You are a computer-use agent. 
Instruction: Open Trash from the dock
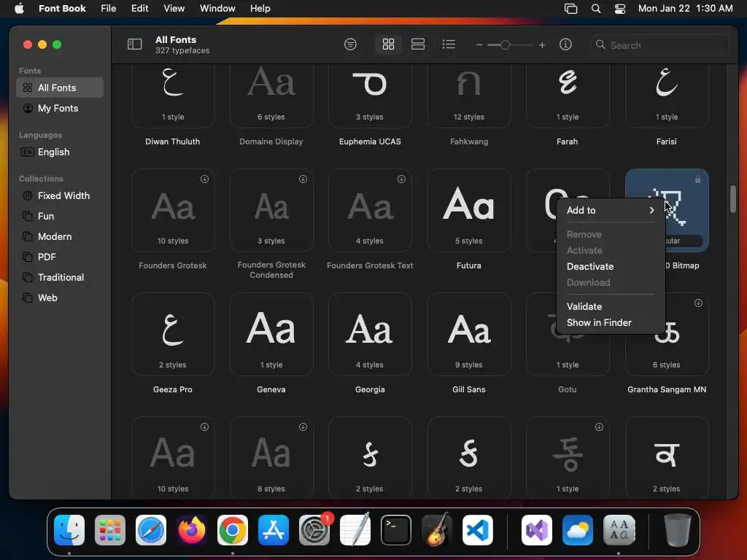click(x=678, y=530)
